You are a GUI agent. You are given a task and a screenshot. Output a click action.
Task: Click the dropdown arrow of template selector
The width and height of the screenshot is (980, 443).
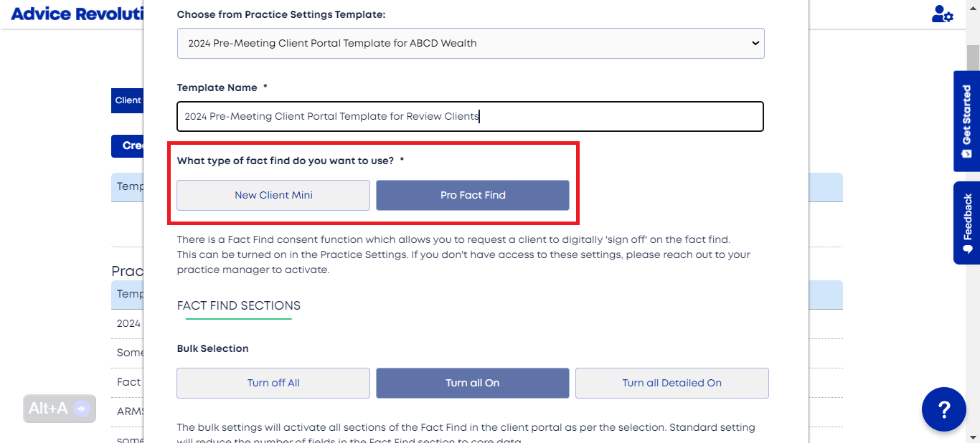point(755,43)
